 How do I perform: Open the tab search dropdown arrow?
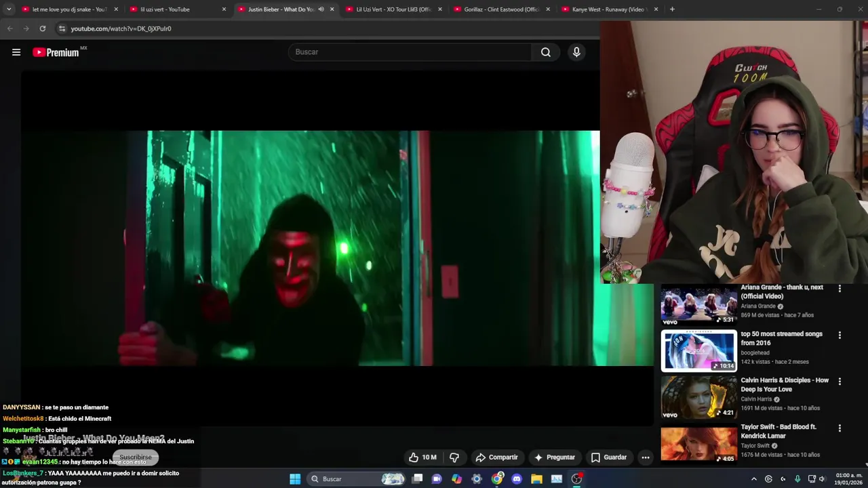click(9, 9)
